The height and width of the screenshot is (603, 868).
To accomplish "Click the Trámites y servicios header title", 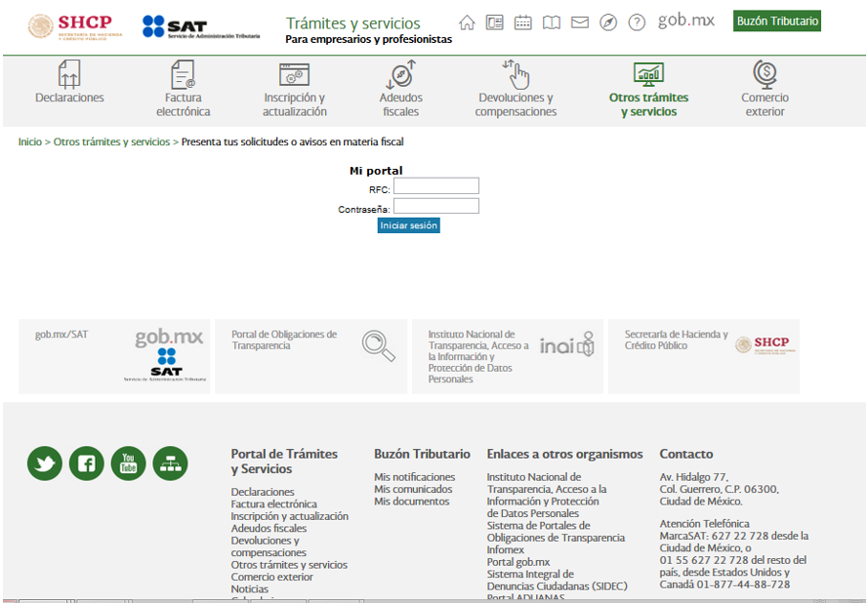I will click(x=353, y=23).
